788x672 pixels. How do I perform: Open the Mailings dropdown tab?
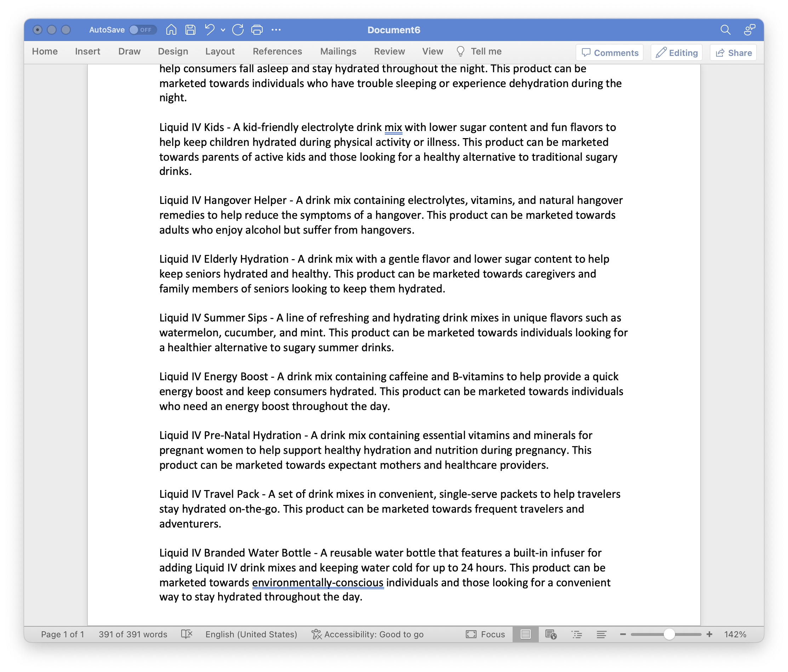337,52
